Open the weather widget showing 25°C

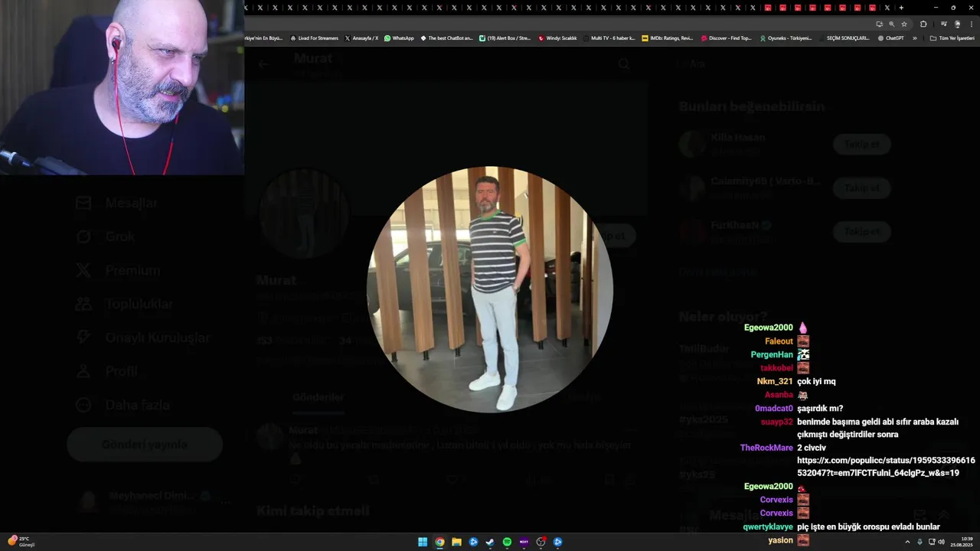click(x=21, y=542)
